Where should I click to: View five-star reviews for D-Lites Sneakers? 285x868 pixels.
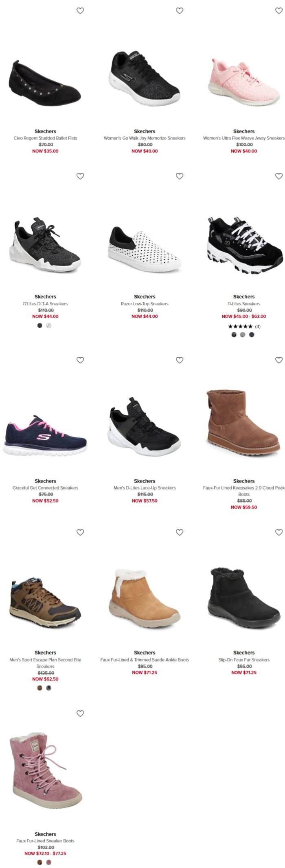(x=244, y=326)
